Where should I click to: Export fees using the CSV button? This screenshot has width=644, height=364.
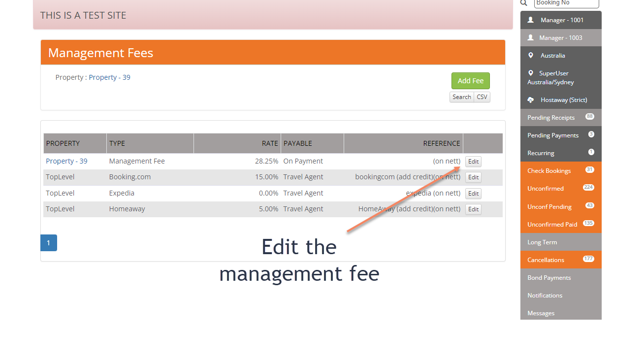pyautogui.click(x=482, y=97)
